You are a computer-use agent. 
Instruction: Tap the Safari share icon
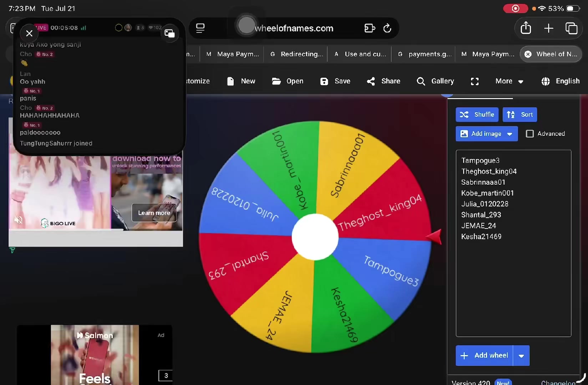tap(526, 28)
